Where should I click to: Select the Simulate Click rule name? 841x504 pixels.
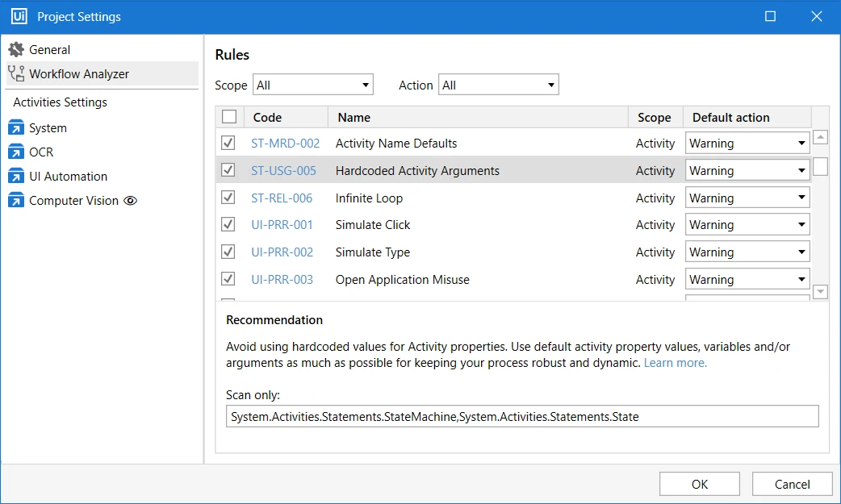[373, 225]
